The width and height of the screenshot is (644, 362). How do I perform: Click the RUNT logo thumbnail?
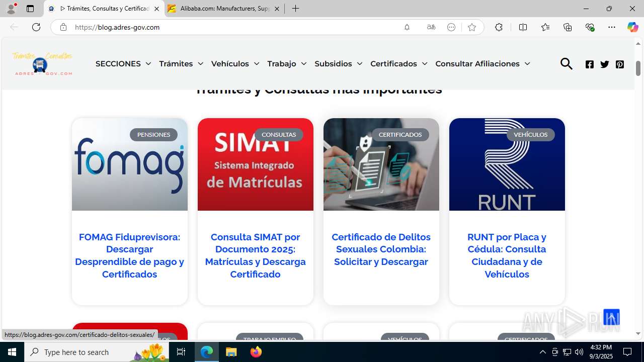pyautogui.click(x=507, y=164)
